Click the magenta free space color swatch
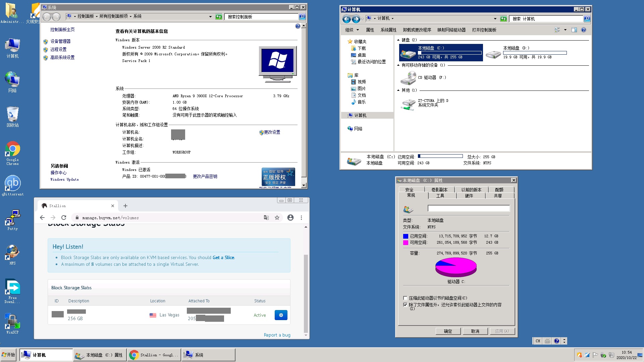This screenshot has height=362, width=644. tap(406, 242)
